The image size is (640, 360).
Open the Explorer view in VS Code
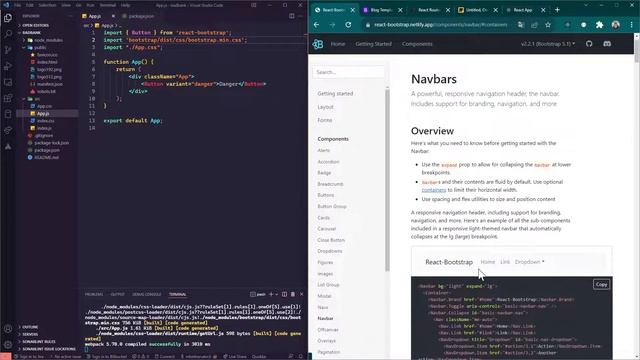tap(8, 18)
